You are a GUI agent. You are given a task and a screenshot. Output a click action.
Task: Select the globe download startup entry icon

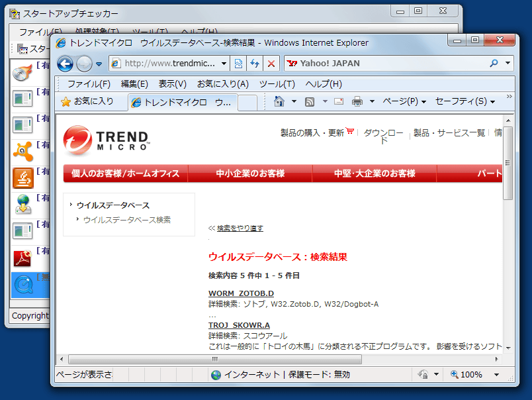pyautogui.click(x=22, y=205)
